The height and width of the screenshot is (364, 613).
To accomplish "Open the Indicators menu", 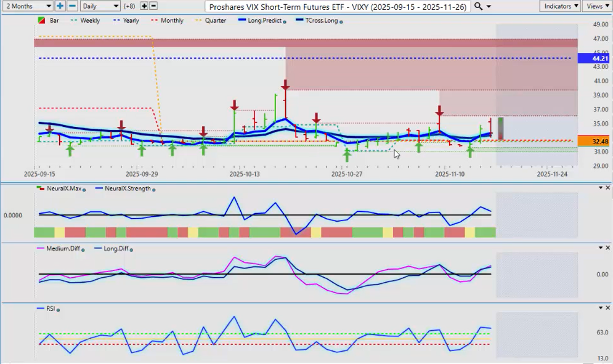I will [560, 6].
